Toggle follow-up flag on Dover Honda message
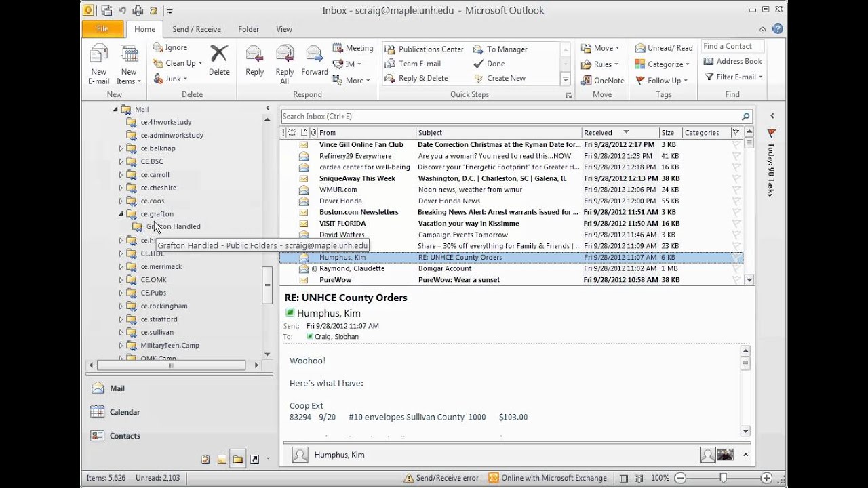 736,201
